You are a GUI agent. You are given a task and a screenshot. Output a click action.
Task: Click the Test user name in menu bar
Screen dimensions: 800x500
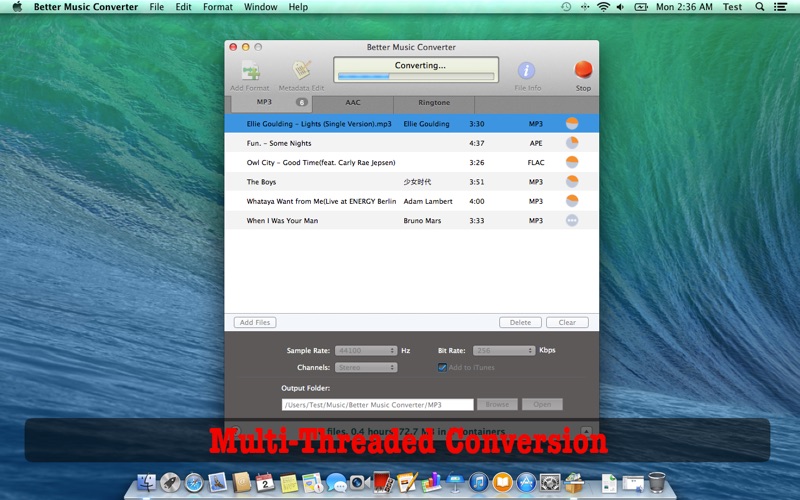[732, 7]
